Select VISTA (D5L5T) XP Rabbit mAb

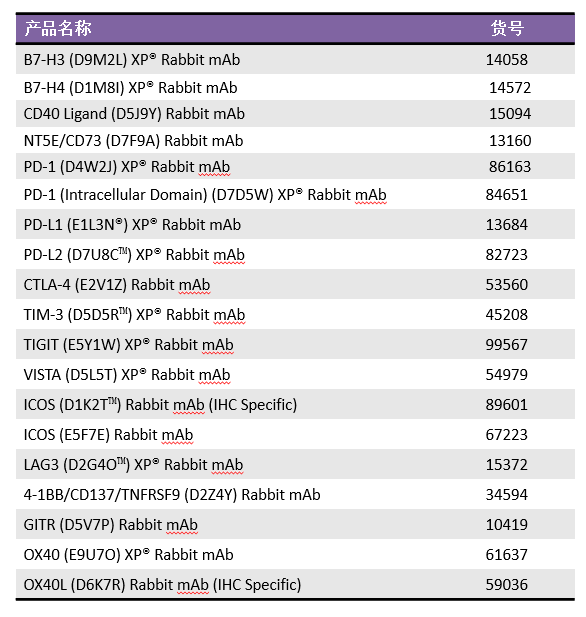tap(127, 375)
